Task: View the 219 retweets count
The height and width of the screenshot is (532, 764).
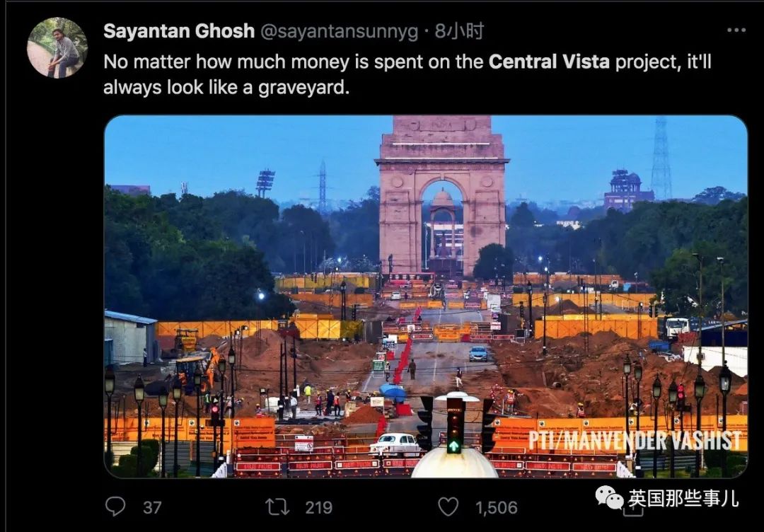Action: [x=318, y=508]
